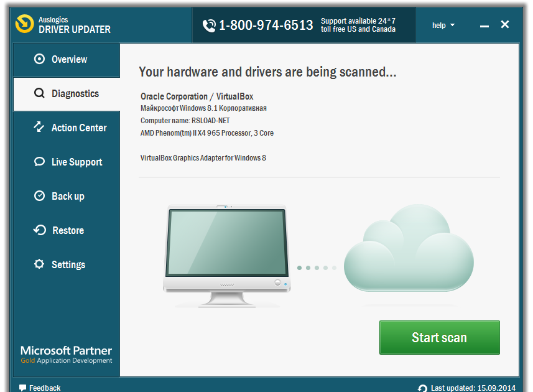Image resolution: width=533 pixels, height=392 pixels.
Task: Select the Diagnostics tab
Action: (x=67, y=94)
